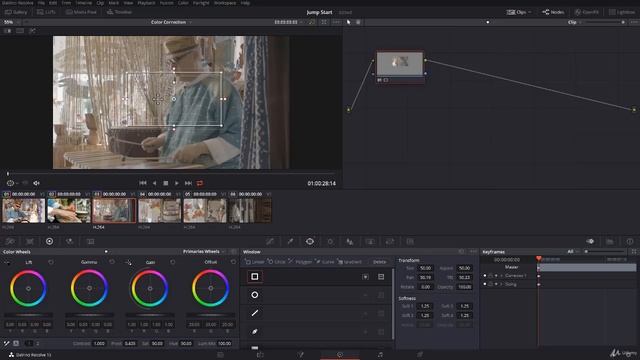This screenshot has width=640, height=360.
Task: Open the Clip node mode dropdown
Action: point(574,22)
